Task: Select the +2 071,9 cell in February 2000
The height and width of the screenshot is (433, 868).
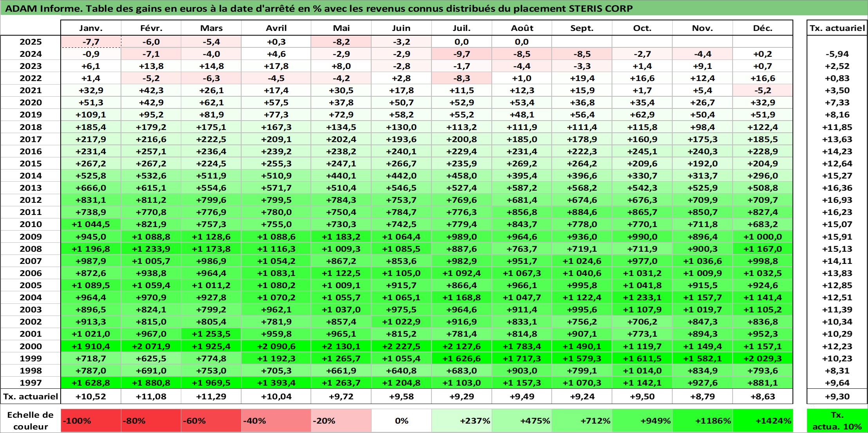Action: [x=151, y=346]
